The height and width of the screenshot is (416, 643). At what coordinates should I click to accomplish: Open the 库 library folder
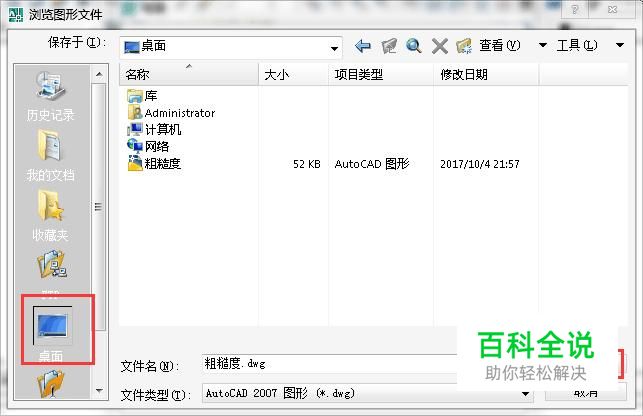pyautogui.click(x=142, y=96)
